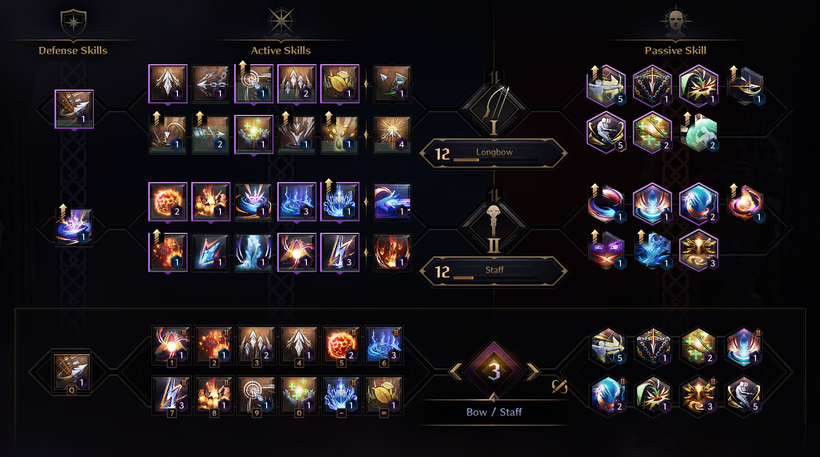Click the Staff defense purple vortex skill

point(74,227)
